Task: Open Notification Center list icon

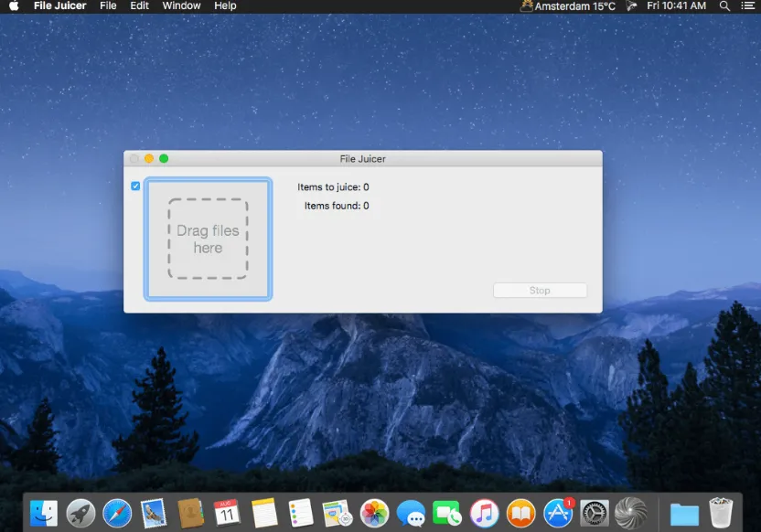Action: coord(748,5)
